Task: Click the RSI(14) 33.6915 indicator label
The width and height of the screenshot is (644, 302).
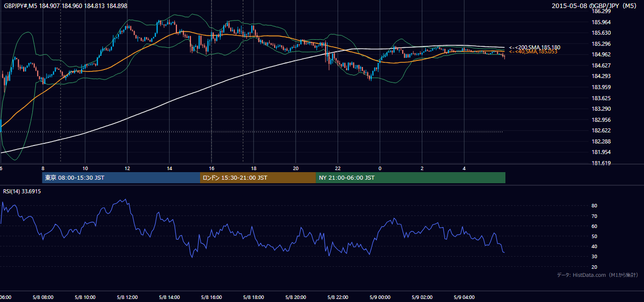Action: pos(22,191)
